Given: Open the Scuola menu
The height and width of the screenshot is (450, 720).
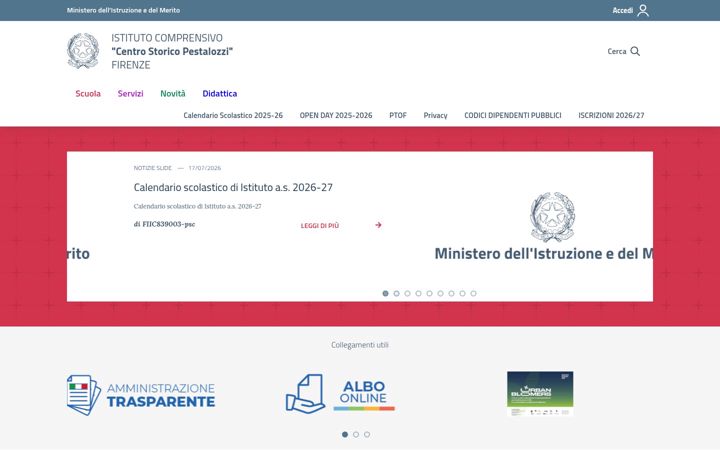Looking at the screenshot, I should [x=88, y=94].
